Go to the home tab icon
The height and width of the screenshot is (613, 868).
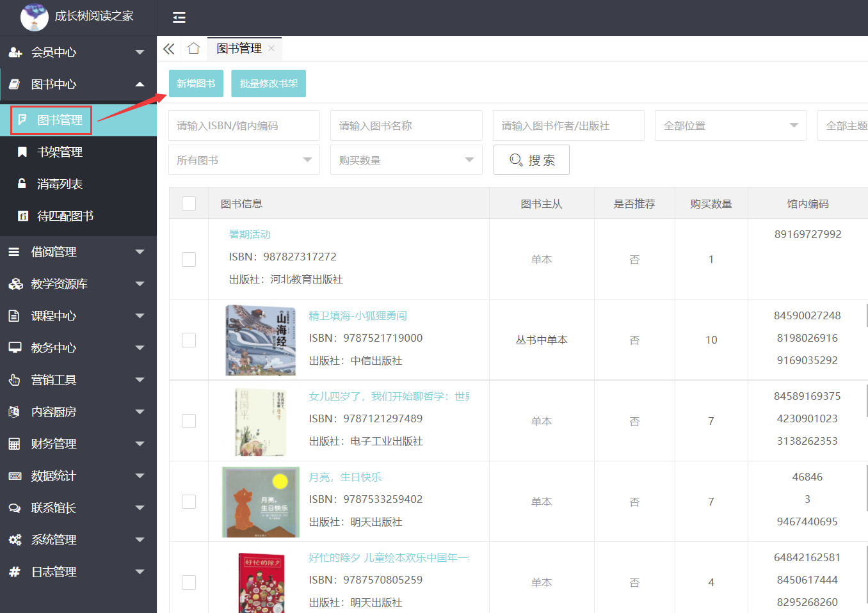[194, 48]
